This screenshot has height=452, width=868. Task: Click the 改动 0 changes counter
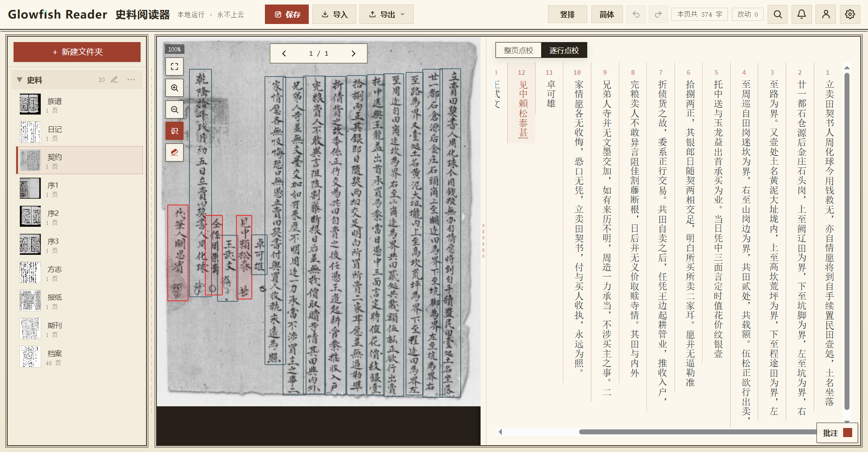(748, 14)
